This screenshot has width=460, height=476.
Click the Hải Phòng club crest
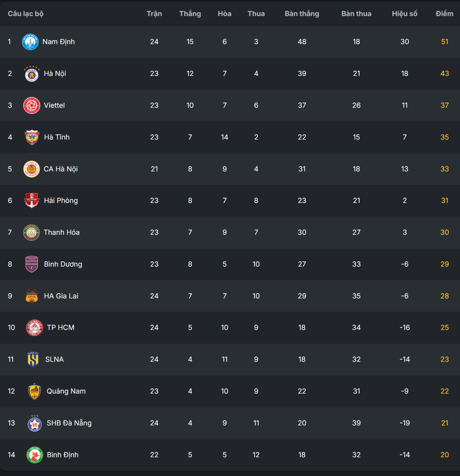(32, 201)
